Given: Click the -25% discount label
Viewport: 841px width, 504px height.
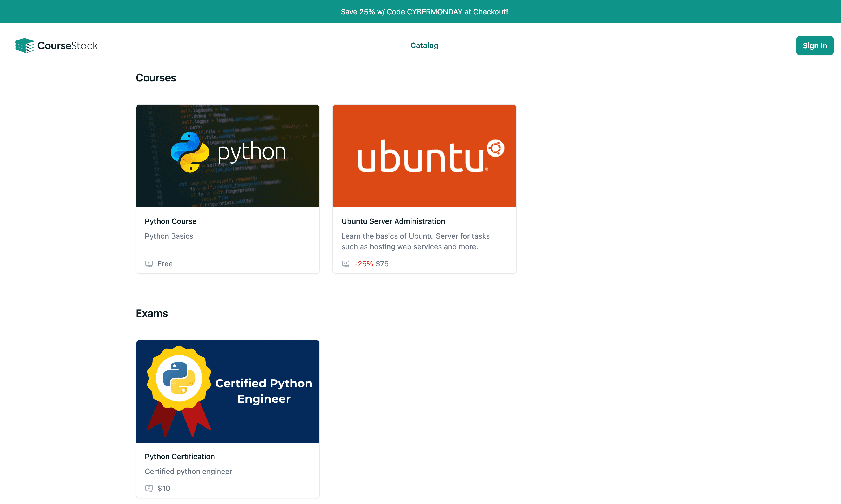Looking at the screenshot, I should click(363, 264).
